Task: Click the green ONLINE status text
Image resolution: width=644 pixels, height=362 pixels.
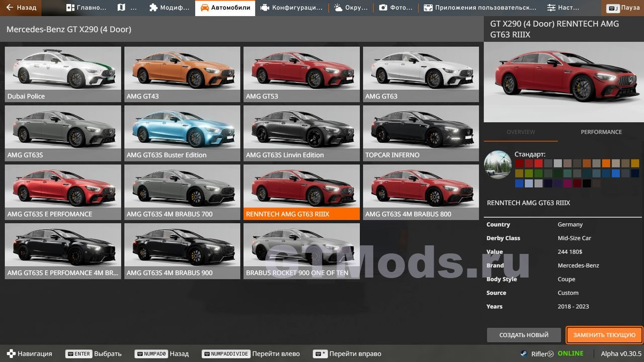Action: [x=570, y=353]
